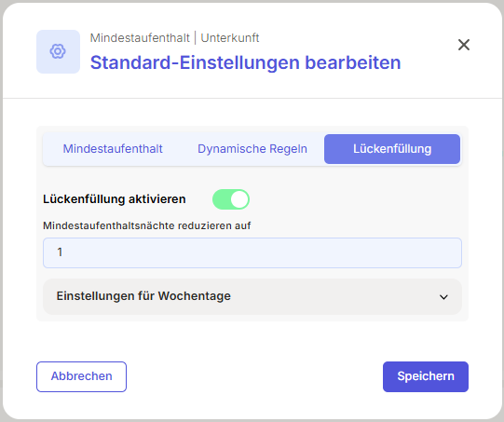Click the Mindestaufenthaltsnächte reduzieren auf label
Screen dimensions: 504x422
coord(147,225)
